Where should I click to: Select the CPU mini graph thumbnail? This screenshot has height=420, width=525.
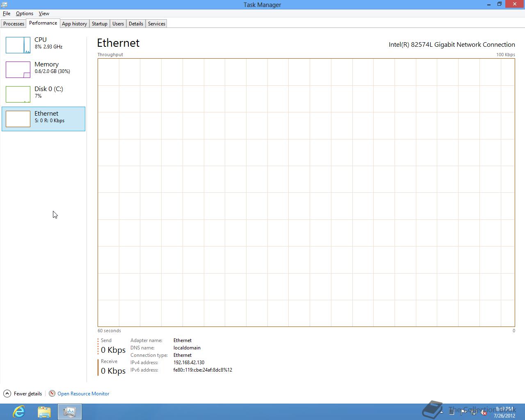[18, 45]
